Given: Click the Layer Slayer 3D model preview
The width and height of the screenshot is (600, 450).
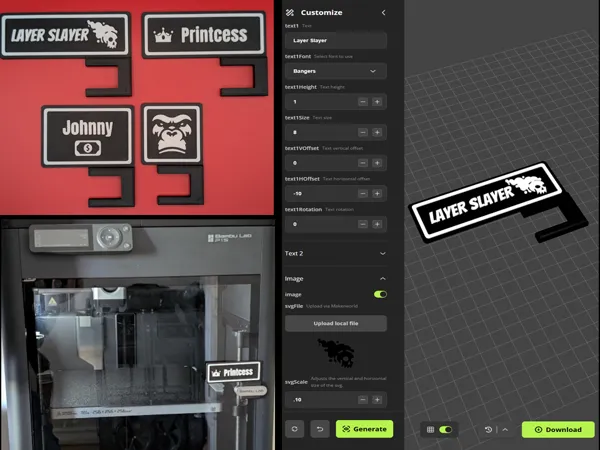Looking at the screenshot, I should 497,203.
